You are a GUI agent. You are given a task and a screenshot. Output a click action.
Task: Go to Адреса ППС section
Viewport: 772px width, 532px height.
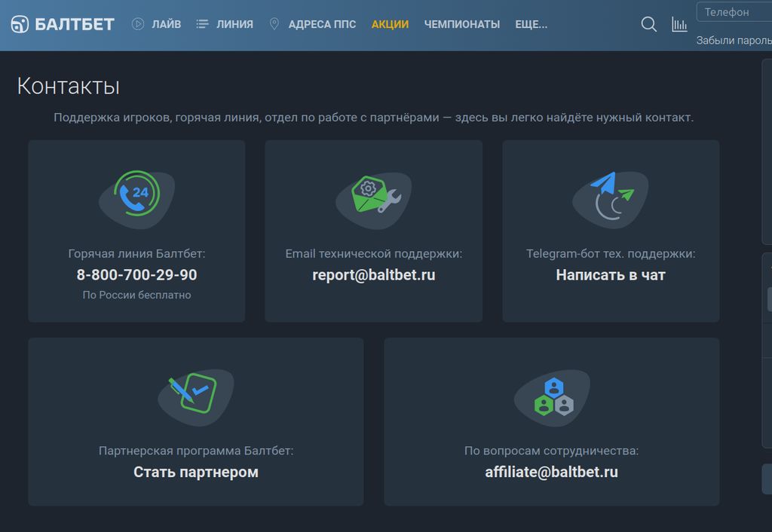pyautogui.click(x=322, y=24)
